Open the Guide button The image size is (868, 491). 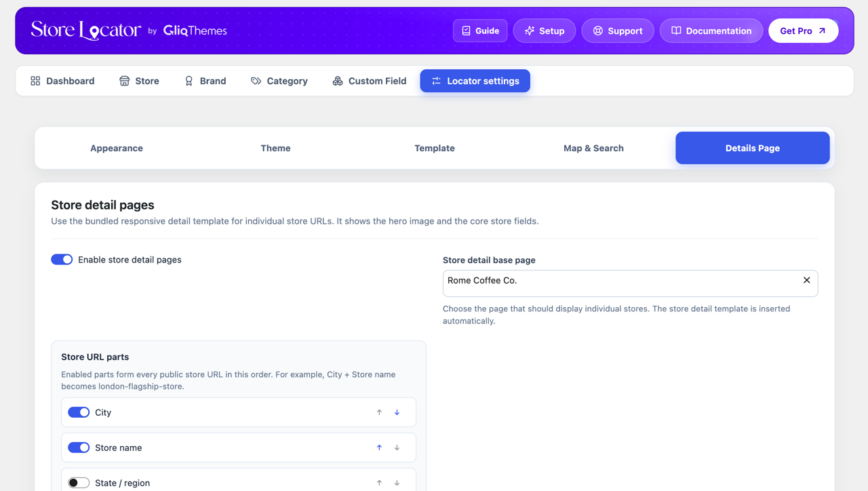point(480,31)
